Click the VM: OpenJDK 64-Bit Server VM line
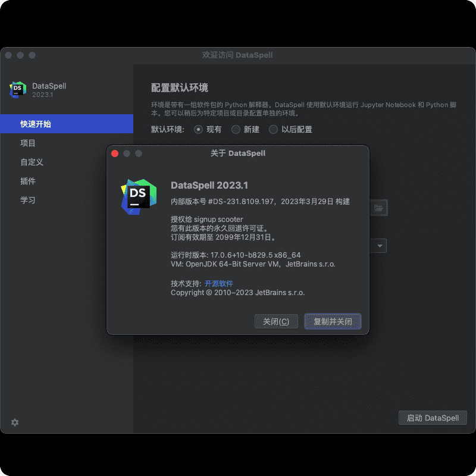Image resolution: width=476 pixels, height=476 pixels. [253, 264]
